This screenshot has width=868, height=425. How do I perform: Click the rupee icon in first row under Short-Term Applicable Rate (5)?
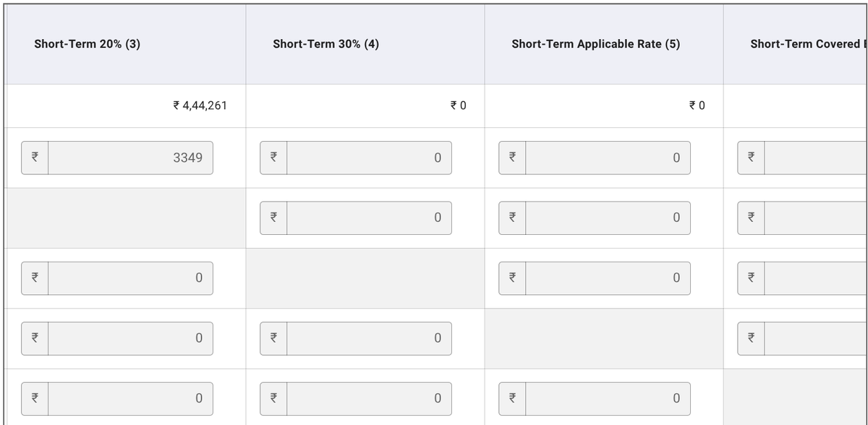pyautogui.click(x=512, y=158)
